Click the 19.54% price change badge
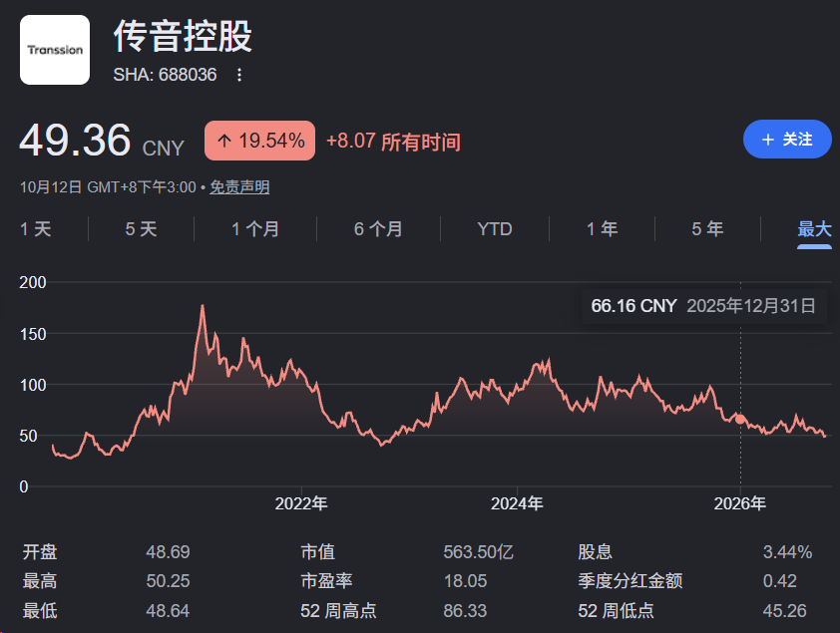The height and width of the screenshot is (633, 840). point(259,141)
